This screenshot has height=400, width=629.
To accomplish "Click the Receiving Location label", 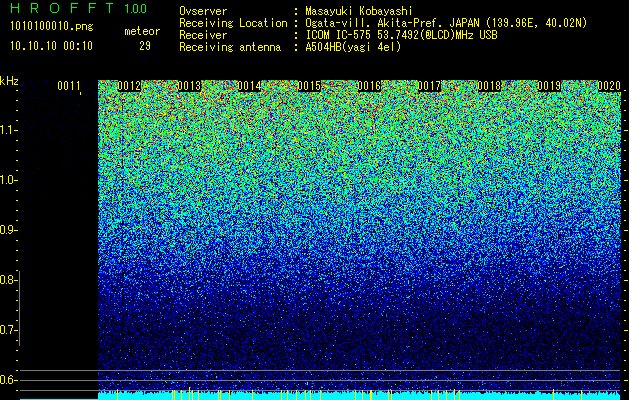I will click(233, 23).
